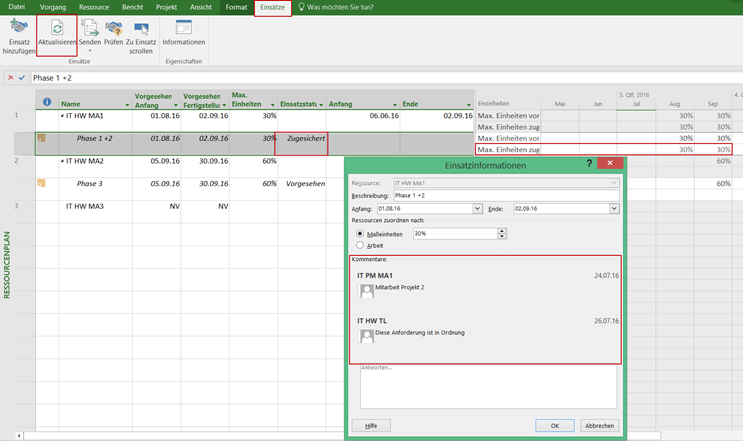Open the Name column filter dropdown
The height and width of the screenshot is (441, 743).
(x=127, y=104)
